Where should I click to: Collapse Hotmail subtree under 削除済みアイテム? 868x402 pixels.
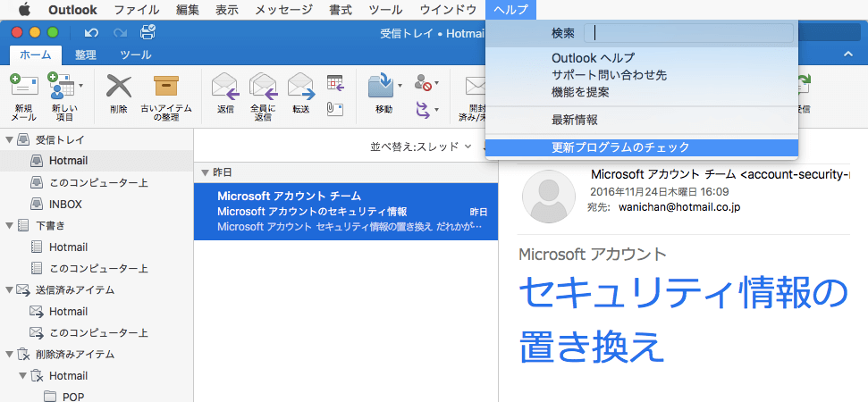pos(22,376)
